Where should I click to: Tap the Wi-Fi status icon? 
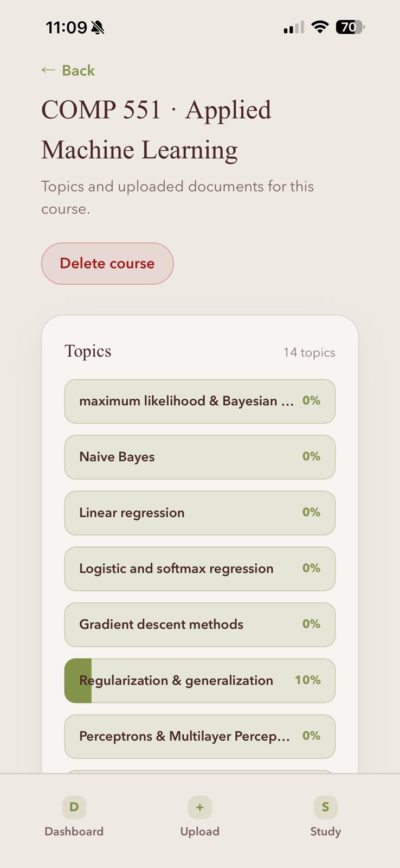320,27
